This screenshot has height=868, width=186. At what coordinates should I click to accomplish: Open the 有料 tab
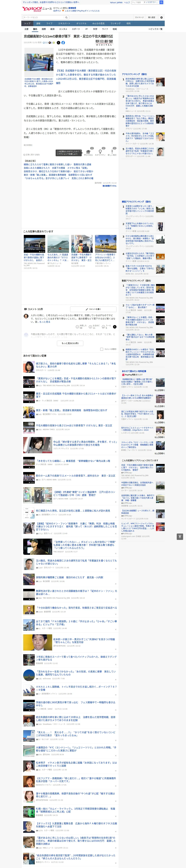128,24
